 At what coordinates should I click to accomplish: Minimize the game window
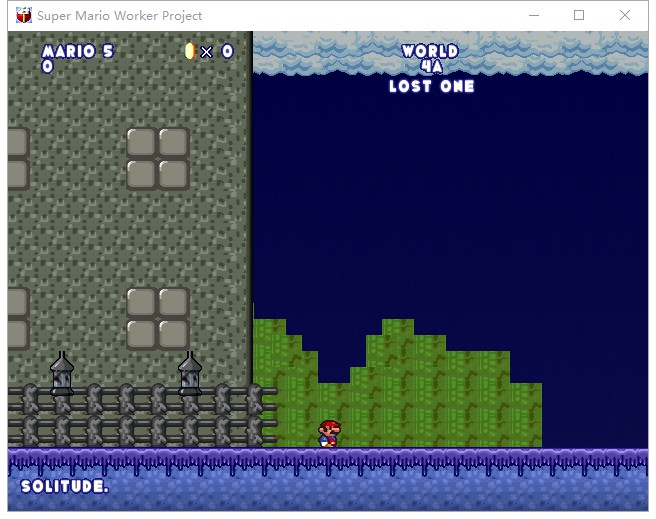534,15
